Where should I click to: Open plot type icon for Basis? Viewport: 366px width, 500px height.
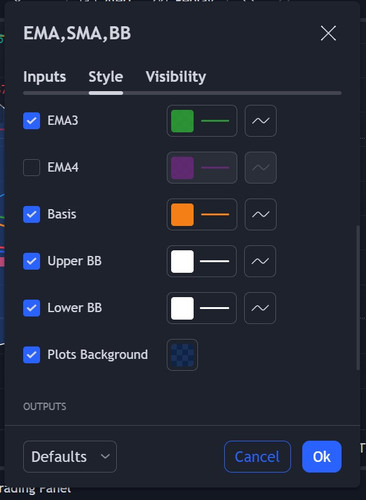[260, 214]
